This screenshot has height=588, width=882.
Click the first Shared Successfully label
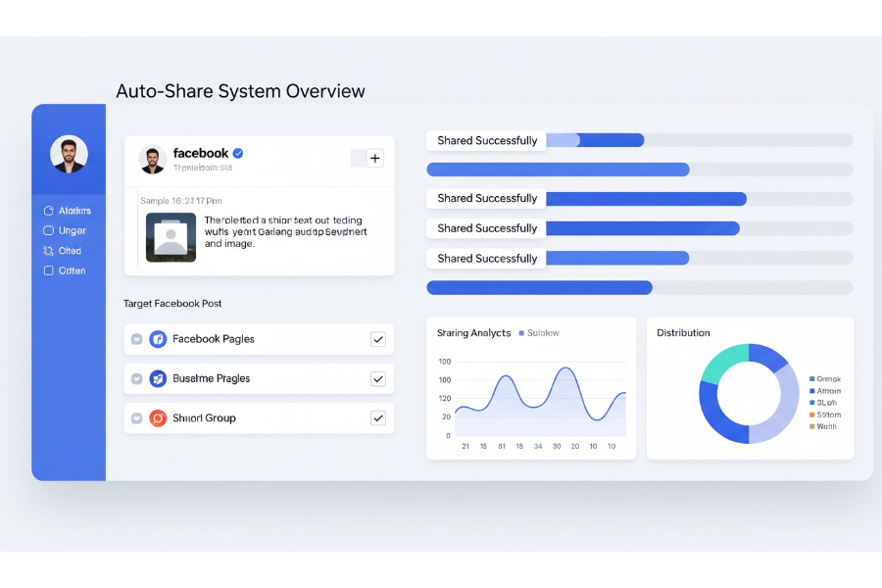(x=487, y=140)
